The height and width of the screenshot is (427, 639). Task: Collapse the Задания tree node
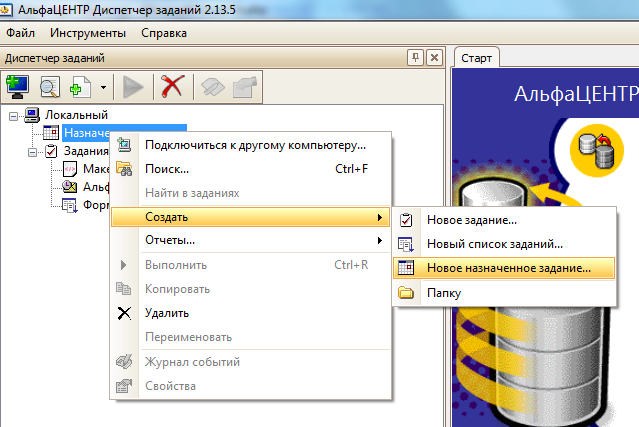pyautogui.click(x=33, y=152)
